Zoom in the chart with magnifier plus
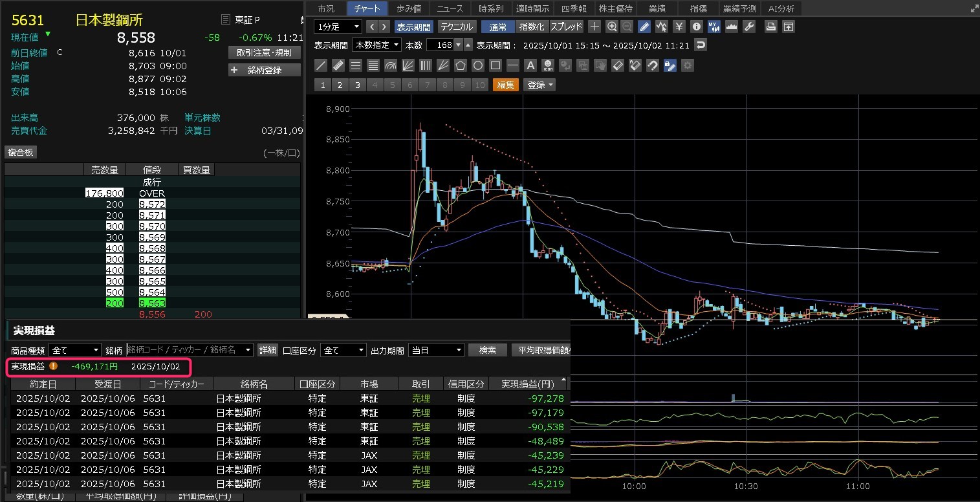This screenshot has height=502, width=980. (x=612, y=27)
